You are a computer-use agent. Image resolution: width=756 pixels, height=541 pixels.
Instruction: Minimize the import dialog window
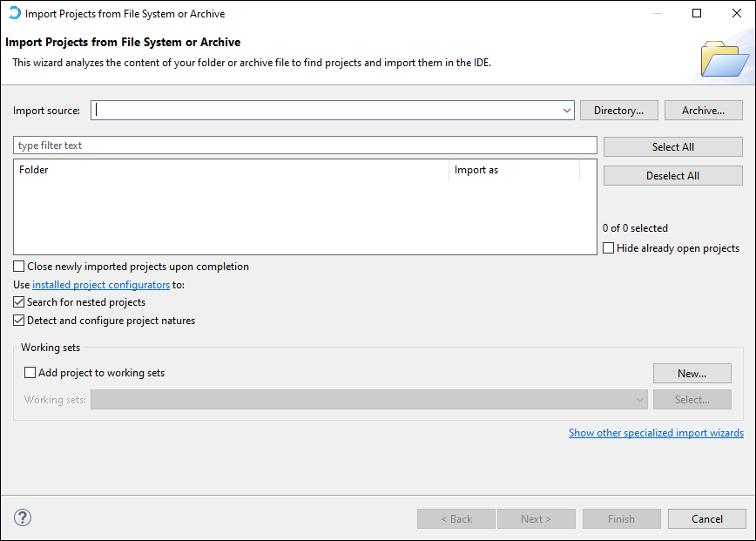click(657, 13)
